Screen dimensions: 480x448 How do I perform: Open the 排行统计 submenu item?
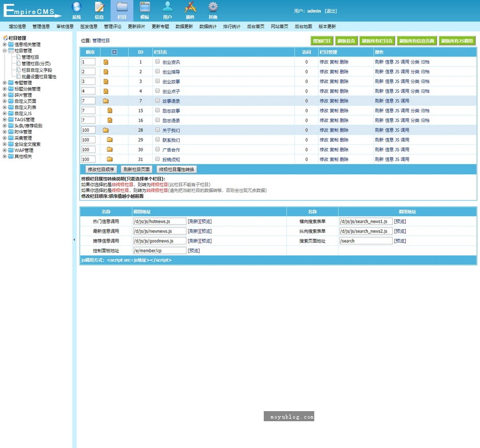point(232,27)
